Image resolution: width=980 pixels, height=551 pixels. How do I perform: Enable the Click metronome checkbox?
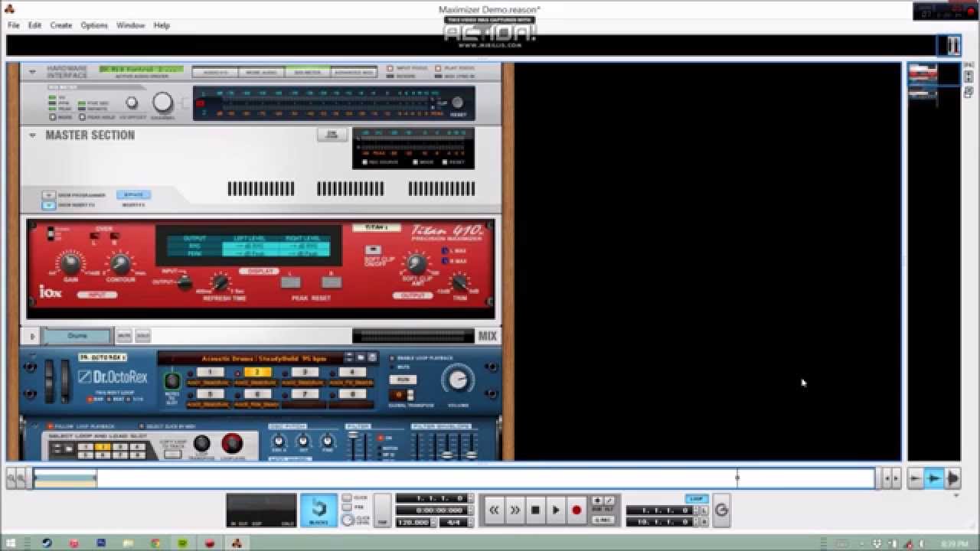click(347, 497)
